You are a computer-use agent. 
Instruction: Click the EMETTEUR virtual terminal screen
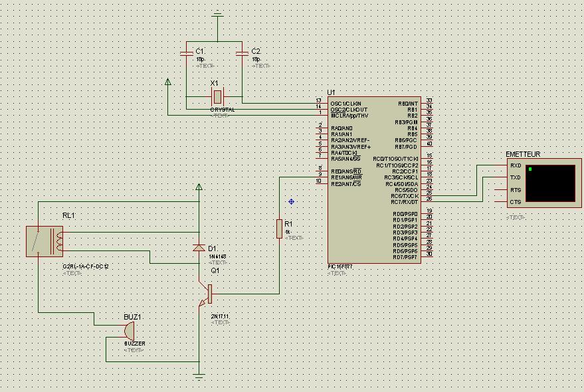551,183
